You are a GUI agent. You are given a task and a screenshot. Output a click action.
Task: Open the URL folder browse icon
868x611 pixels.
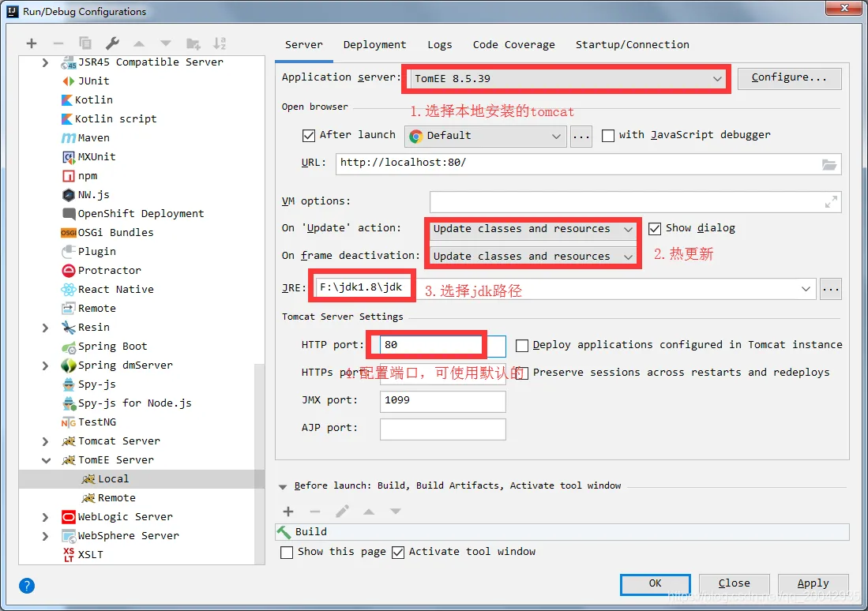pyautogui.click(x=829, y=164)
